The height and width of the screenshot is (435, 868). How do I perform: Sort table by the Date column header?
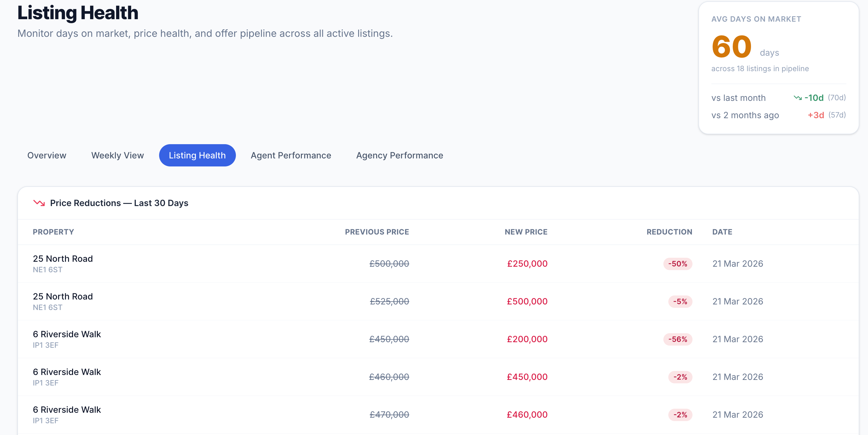pyautogui.click(x=722, y=232)
